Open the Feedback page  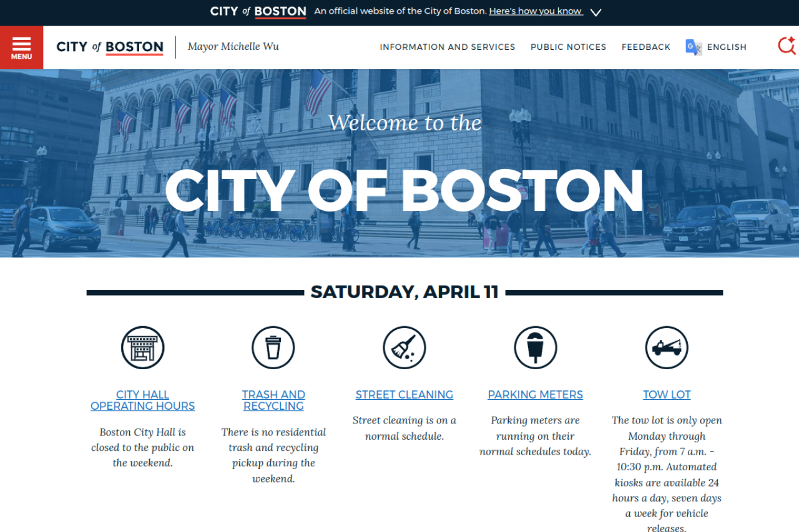tap(645, 47)
